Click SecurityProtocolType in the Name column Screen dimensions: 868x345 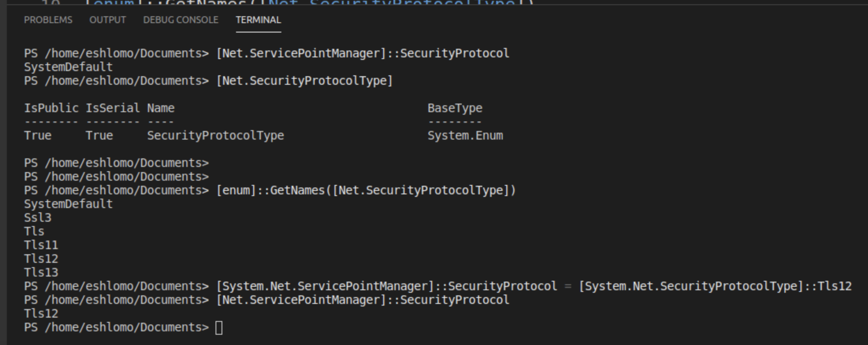click(216, 136)
